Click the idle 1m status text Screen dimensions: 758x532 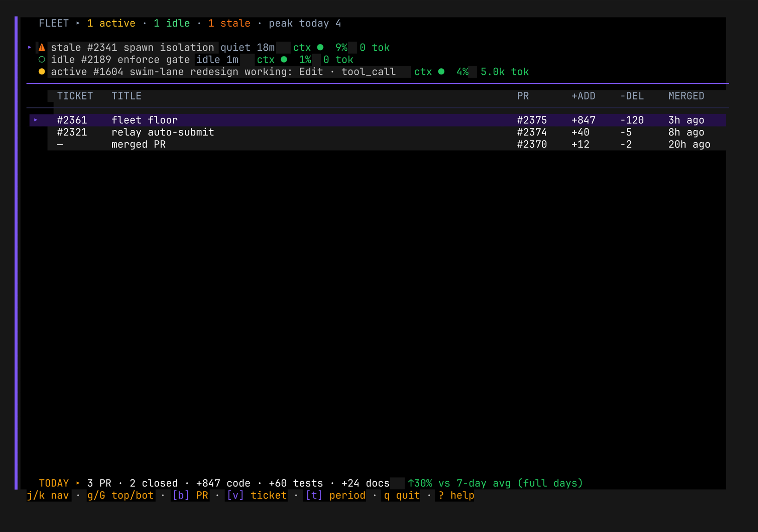(x=217, y=60)
